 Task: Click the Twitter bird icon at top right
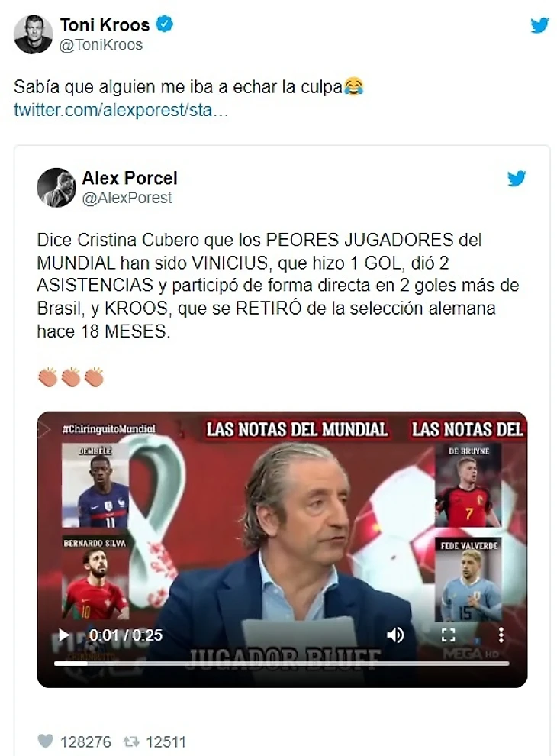(x=539, y=25)
